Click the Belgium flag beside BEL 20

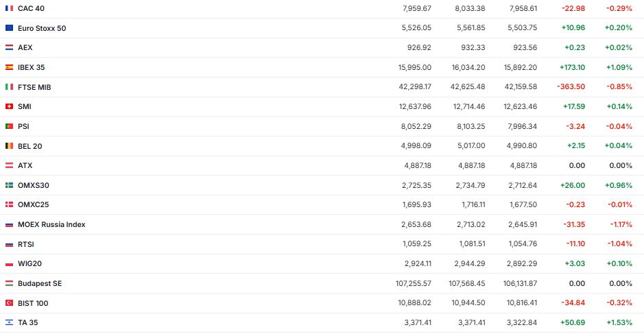(x=9, y=146)
